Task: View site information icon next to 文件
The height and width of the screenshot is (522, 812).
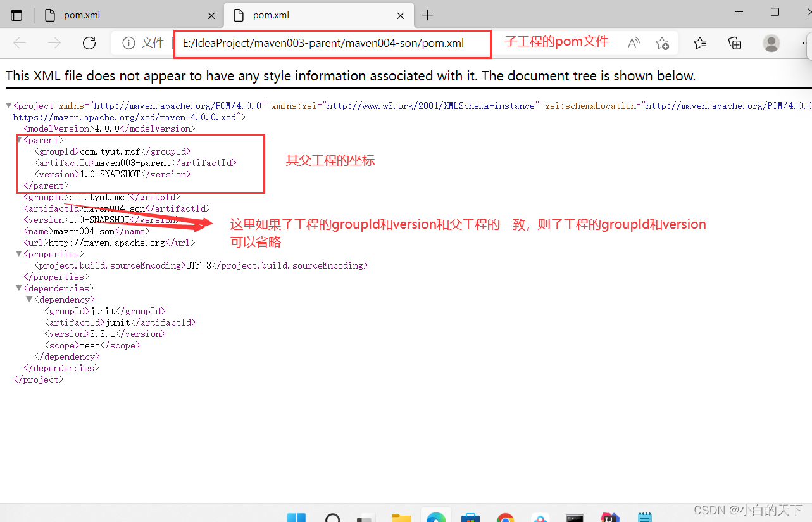Action: (x=128, y=43)
